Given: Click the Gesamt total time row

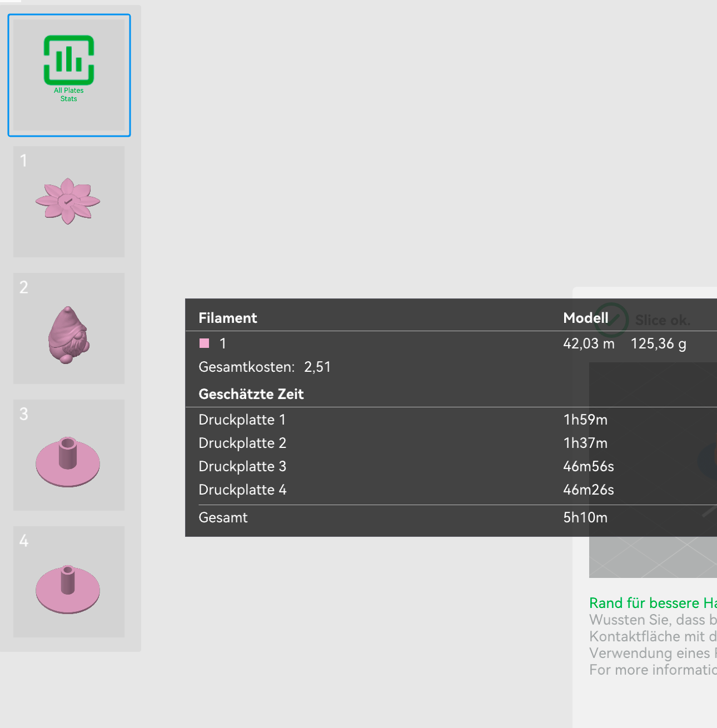Looking at the screenshot, I should click(x=223, y=517).
